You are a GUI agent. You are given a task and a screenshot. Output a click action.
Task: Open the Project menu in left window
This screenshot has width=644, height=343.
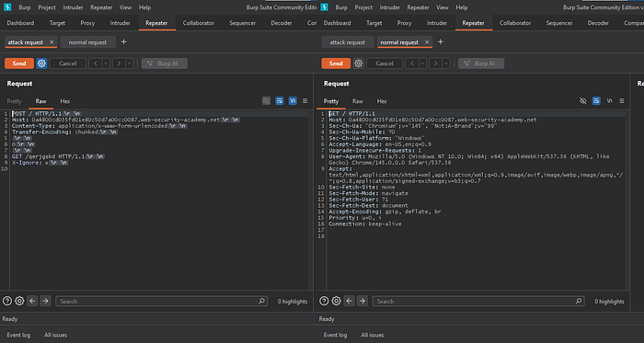47,7
